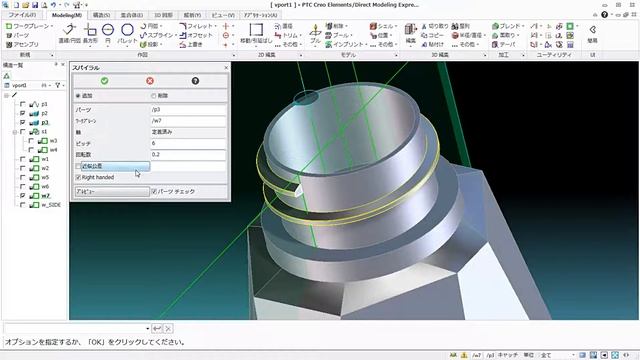
Task: Switch to the View (ビュー) ribbon tab
Action: tap(223, 15)
